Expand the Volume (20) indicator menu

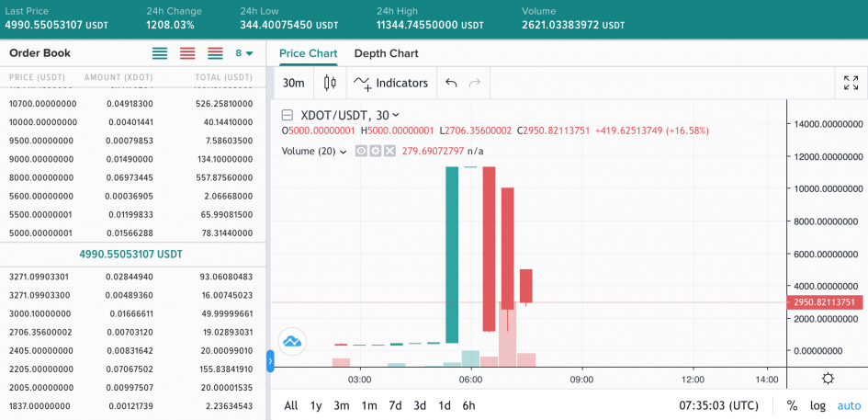click(343, 152)
